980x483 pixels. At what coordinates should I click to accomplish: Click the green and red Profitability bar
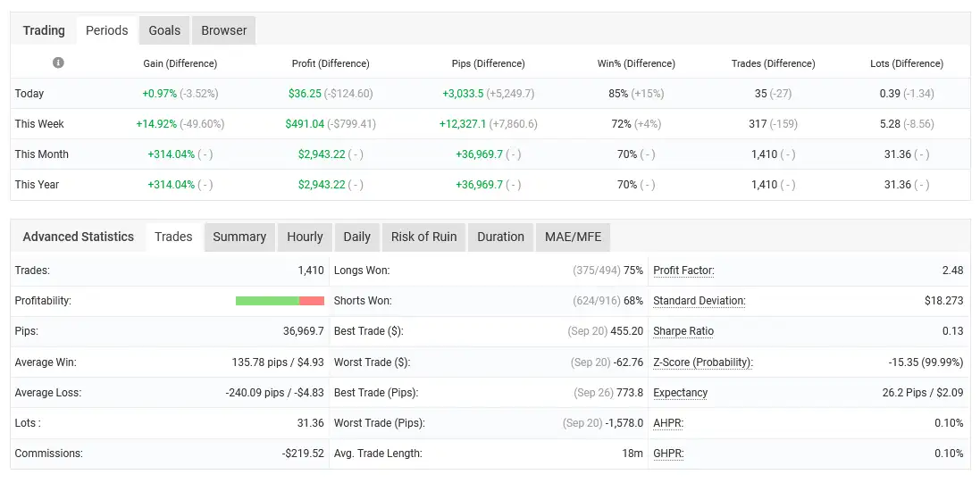click(x=280, y=301)
